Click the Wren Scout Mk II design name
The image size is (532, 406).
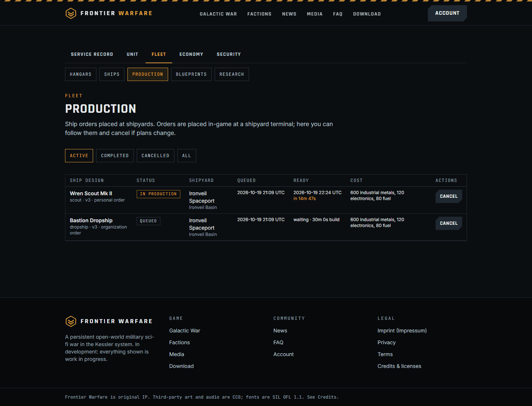point(91,193)
